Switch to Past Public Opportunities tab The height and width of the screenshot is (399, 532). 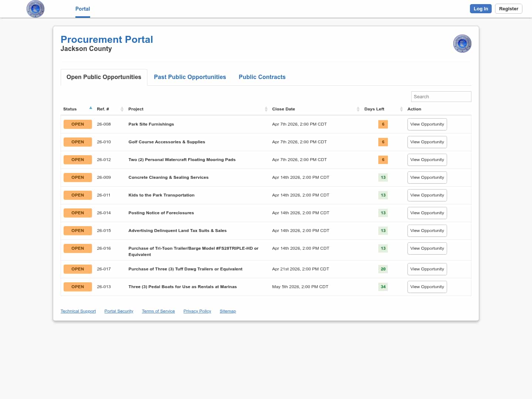click(x=190, y=77)
